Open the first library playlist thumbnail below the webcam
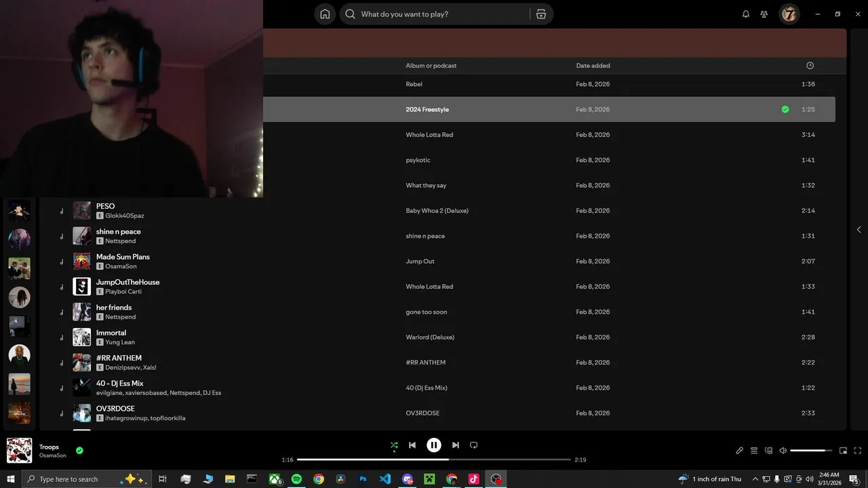The image size is (868, 488). (19, 210)
